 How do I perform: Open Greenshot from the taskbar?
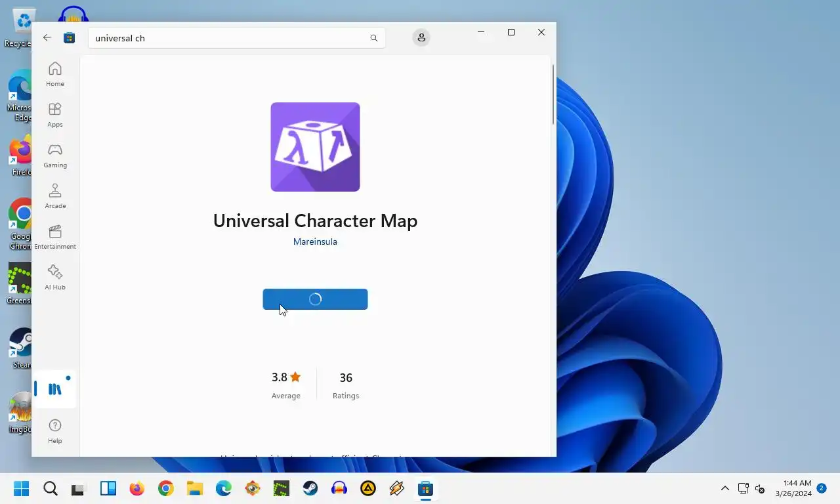[x=282, y=488]
